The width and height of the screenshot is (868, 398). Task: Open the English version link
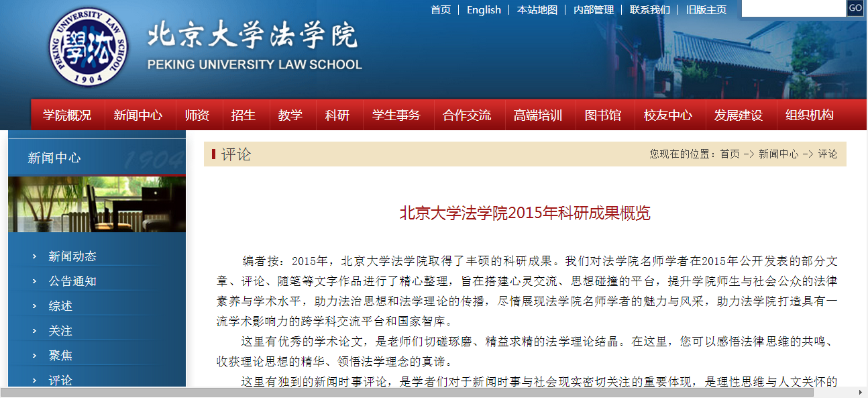tap(484, 9)
